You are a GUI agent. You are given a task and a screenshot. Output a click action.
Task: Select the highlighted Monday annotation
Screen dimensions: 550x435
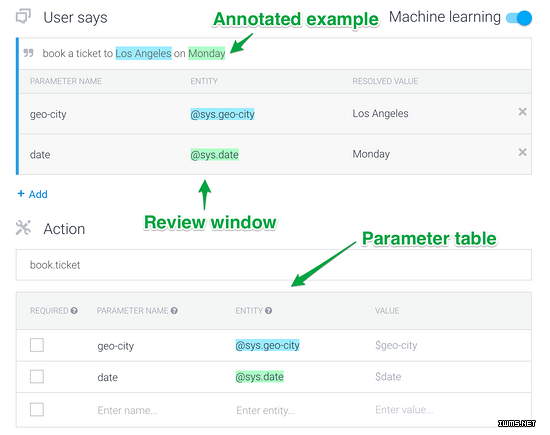tap(207, 53)
